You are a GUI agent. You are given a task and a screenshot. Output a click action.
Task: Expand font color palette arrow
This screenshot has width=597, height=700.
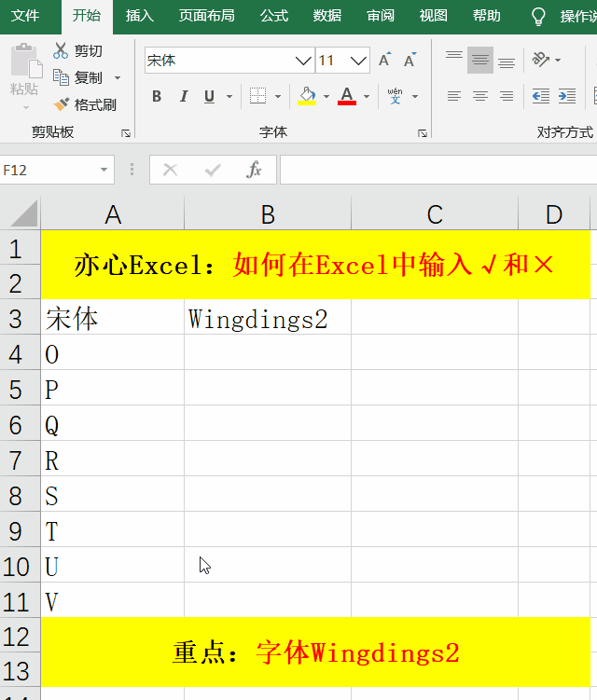pyautogui.click(x=367, y=96)
